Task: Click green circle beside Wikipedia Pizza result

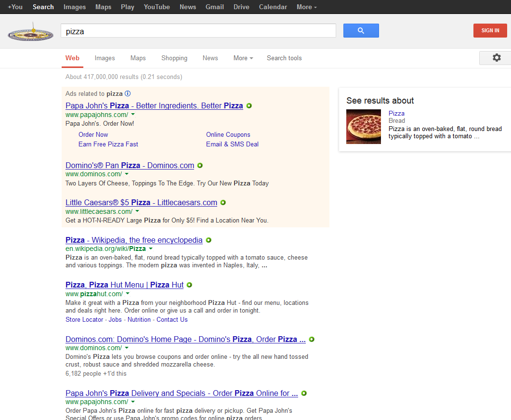Action: pos(209,240)
